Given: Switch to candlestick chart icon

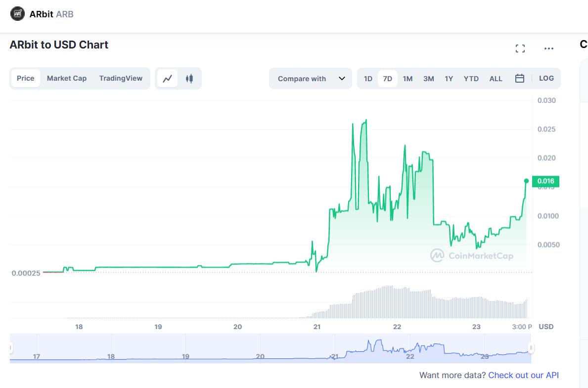Looking at the screenshot, I should pyautogui.click(x=189, y=78).
